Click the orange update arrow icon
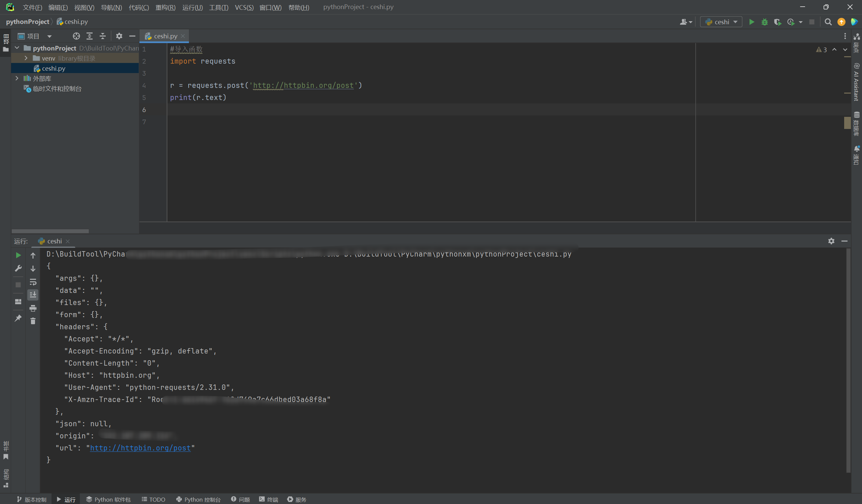This screenshot has width=862, height=504. click(841, 22)
